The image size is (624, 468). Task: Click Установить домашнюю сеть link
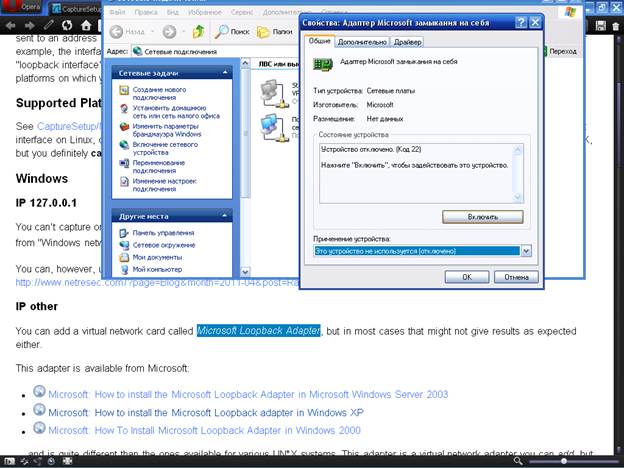click(176, 112)
